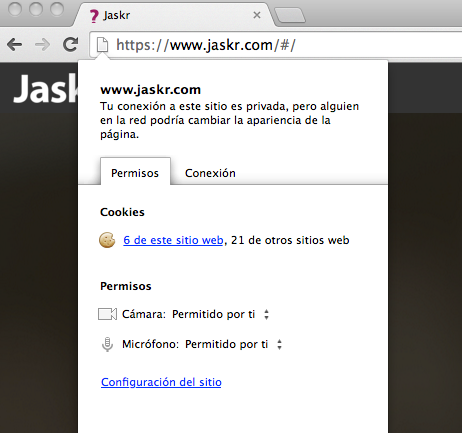The width and height of the screenshot is (462, 433).
Task: Click the Jaskr logo on the page
Action: tap(46, 89)
